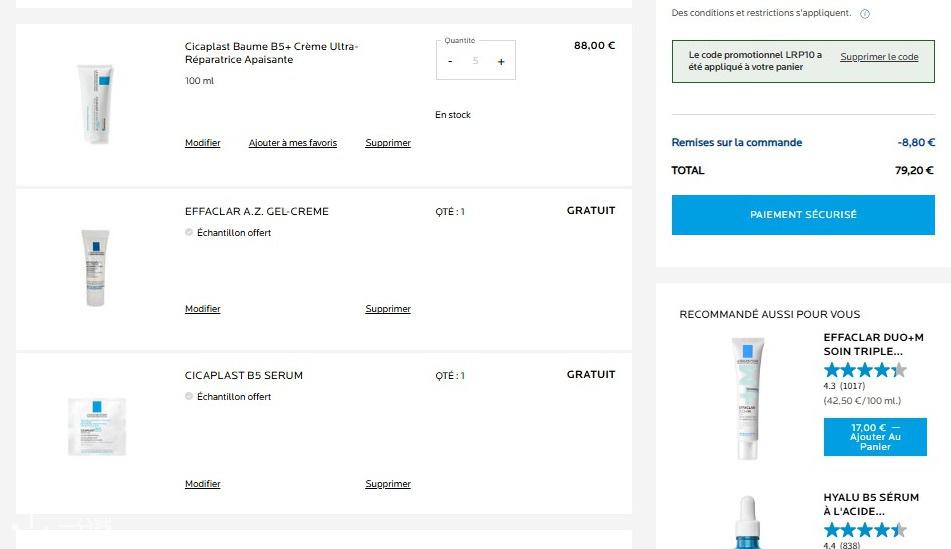The image size is (951, 549).
Task: Click QTÉ : 1 for Effaclar A.Z. Gel-Creme
Action: coord(450,212)
